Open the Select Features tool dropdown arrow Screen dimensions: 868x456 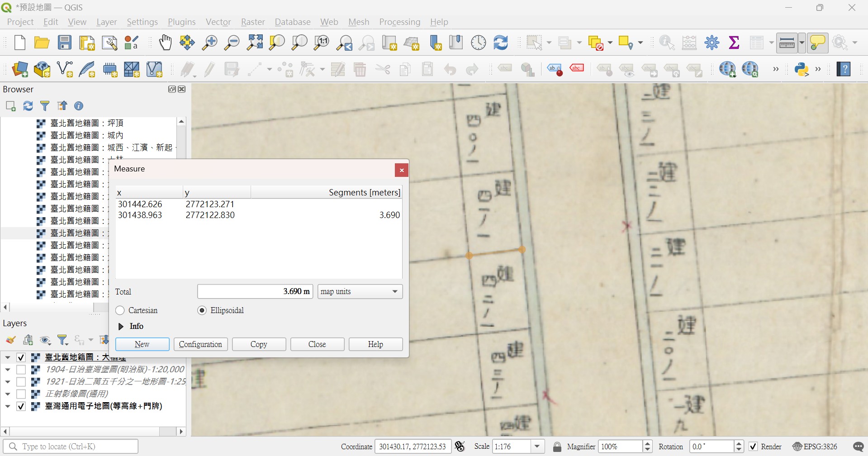[549, 43]
